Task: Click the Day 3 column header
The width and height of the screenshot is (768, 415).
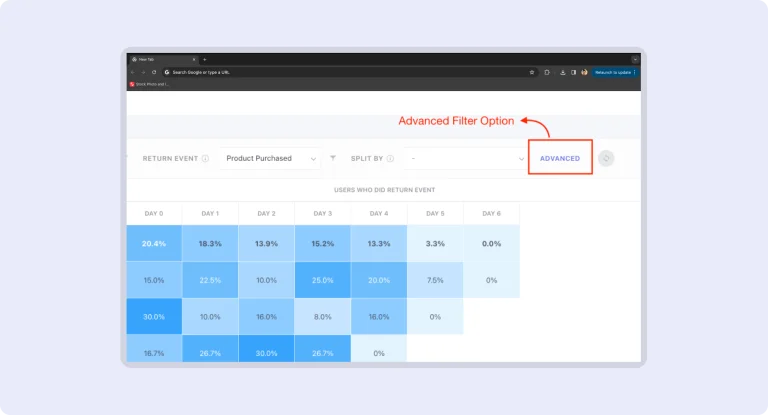Action: coord(322,213)
